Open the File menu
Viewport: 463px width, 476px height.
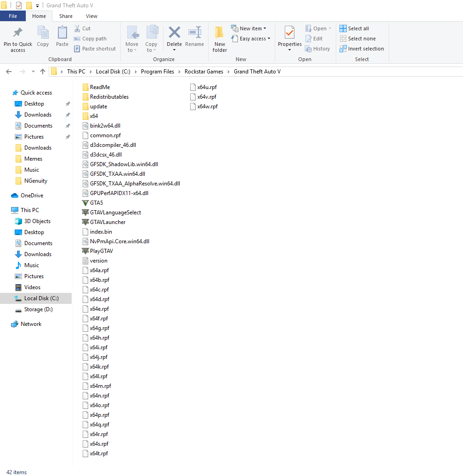coord(13,16)
